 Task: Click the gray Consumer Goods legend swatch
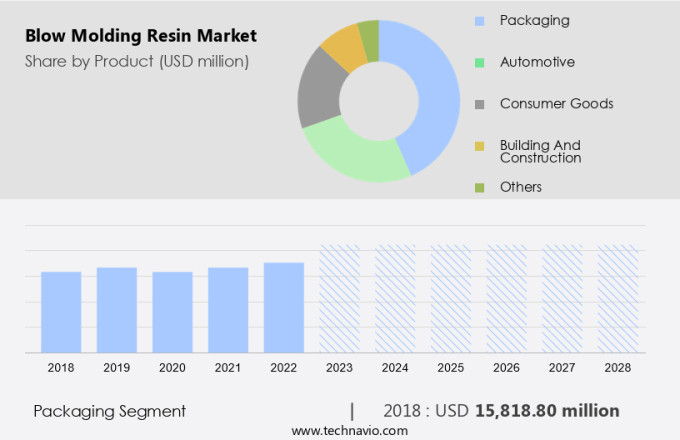[x=479, y=104]
